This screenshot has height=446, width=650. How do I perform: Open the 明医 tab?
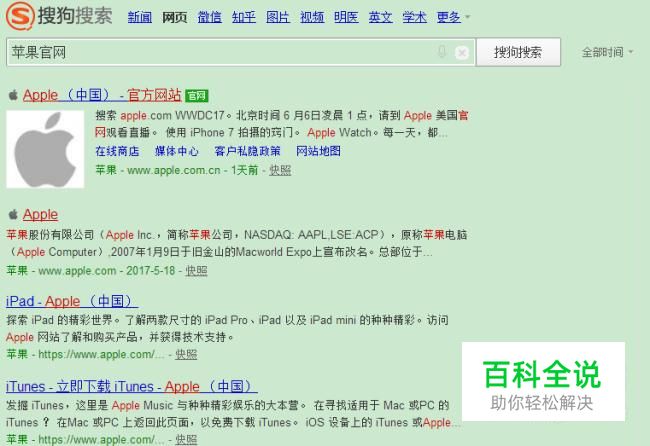pyautogui.click(x=346, y=17)
